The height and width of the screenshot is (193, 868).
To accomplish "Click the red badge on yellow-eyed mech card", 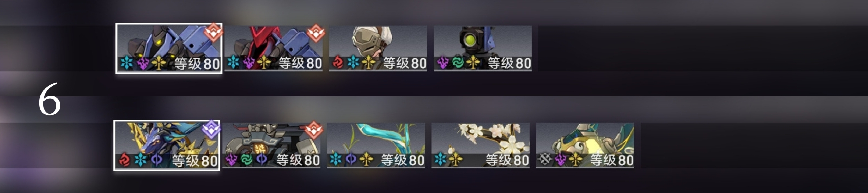I will click(213, 32).
